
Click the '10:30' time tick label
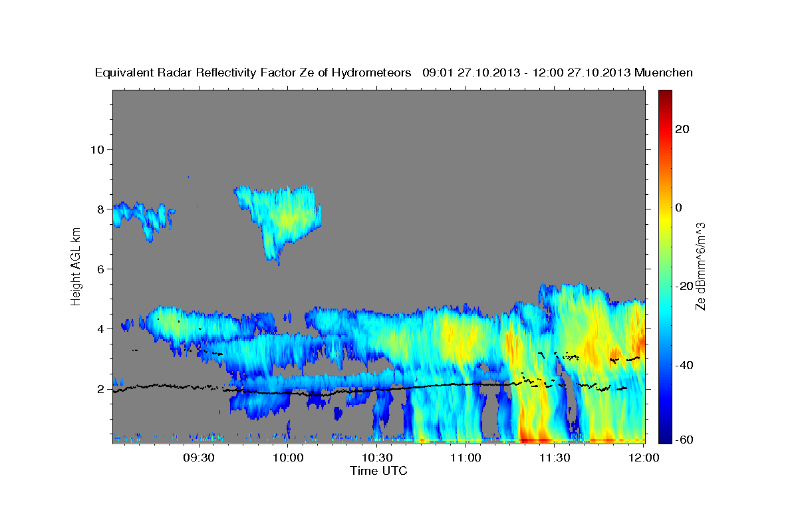[x=377, y=458]
